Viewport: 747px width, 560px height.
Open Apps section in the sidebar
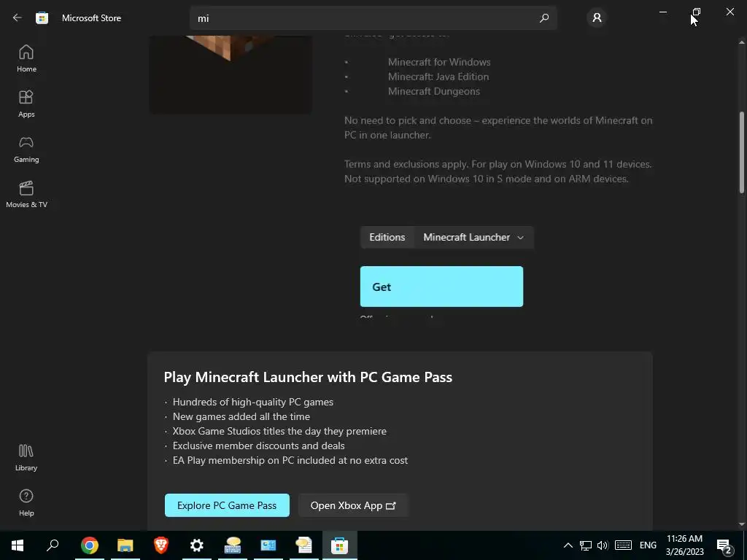click(x=26, y=104)
